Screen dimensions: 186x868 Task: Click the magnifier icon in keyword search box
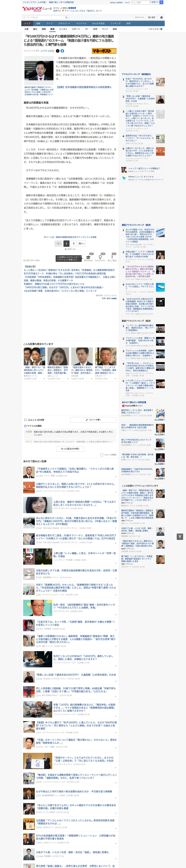coord(66,18)
